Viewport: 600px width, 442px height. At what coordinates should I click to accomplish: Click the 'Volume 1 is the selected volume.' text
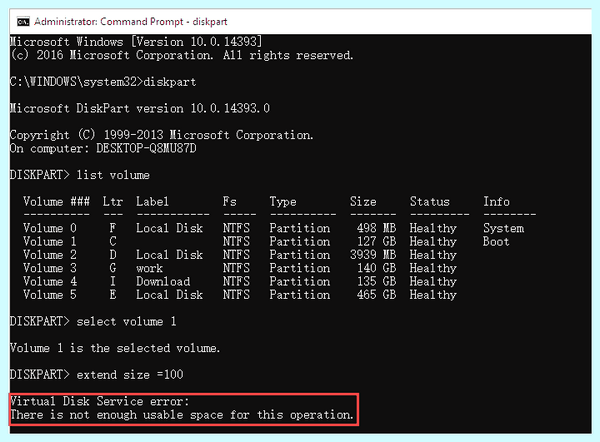115,348
